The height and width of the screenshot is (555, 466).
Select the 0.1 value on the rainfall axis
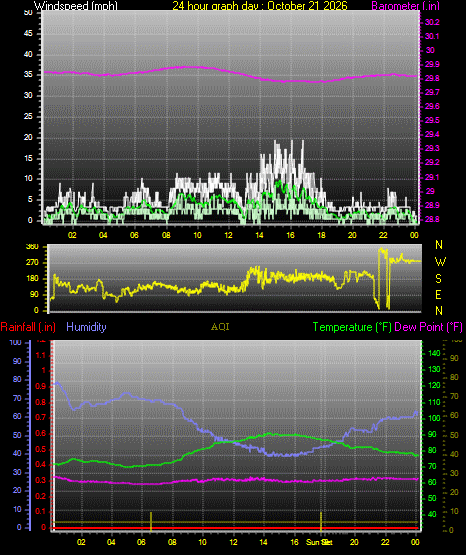pos(41,511)
